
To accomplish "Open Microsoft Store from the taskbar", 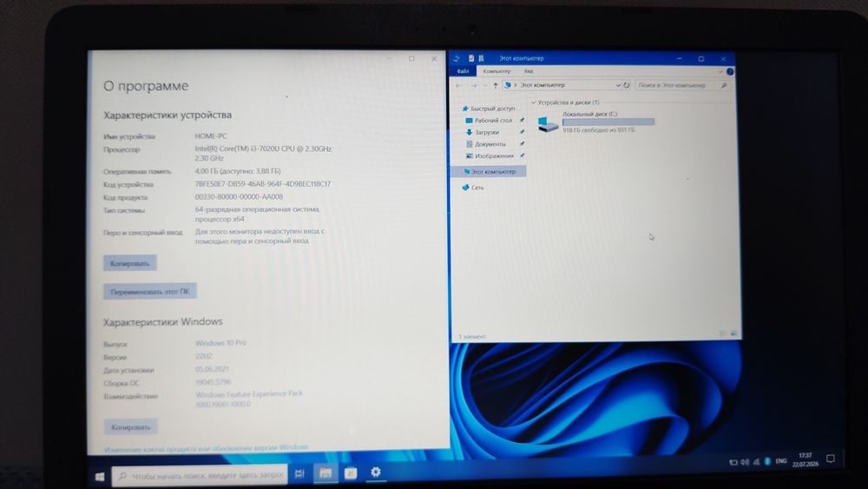I will click(351, 473).
